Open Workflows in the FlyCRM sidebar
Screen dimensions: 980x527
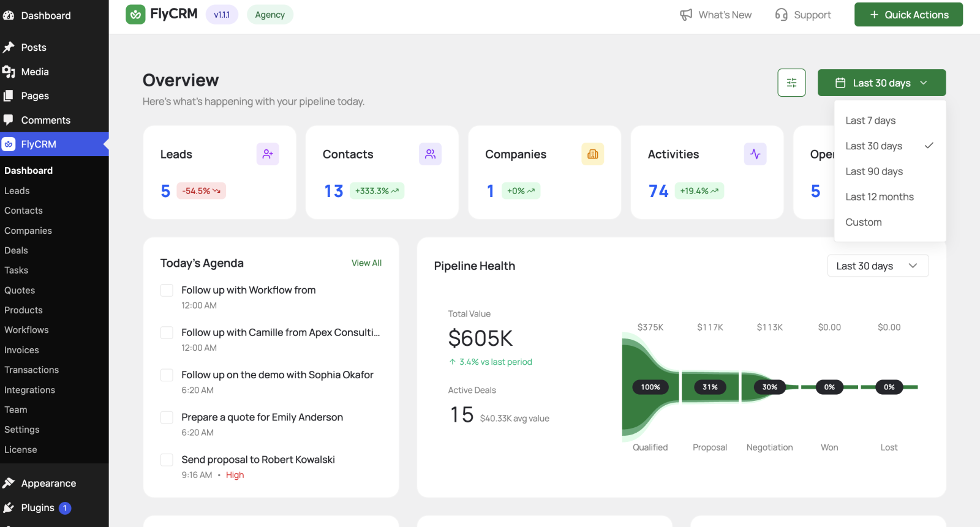coord(26,330)
